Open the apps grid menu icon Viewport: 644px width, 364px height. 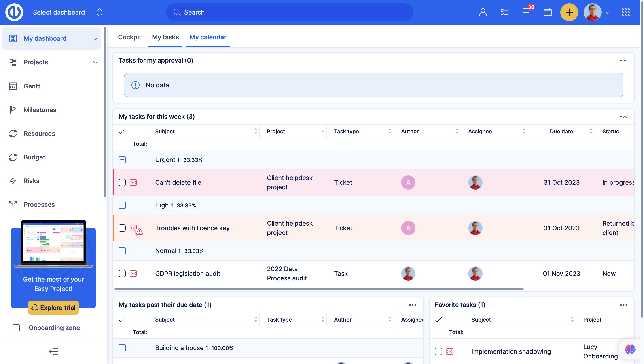coord(625,12)
